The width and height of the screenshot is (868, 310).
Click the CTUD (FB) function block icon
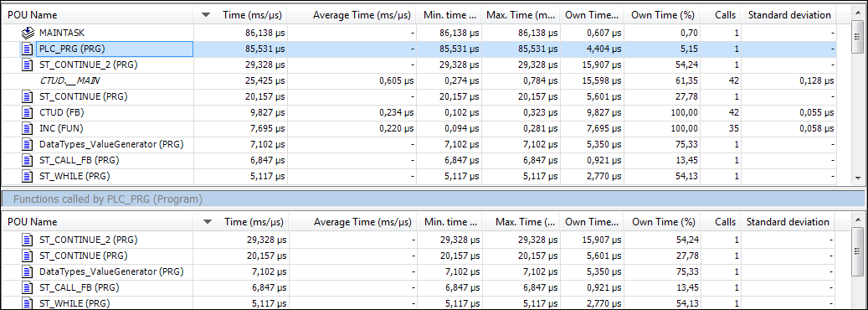pyautogui.click(x=28, y=112)
